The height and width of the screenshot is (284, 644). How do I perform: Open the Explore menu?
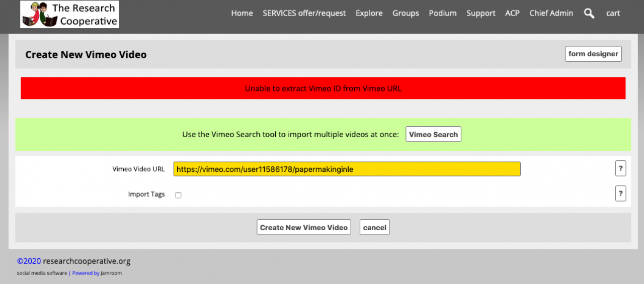(369, 14)
